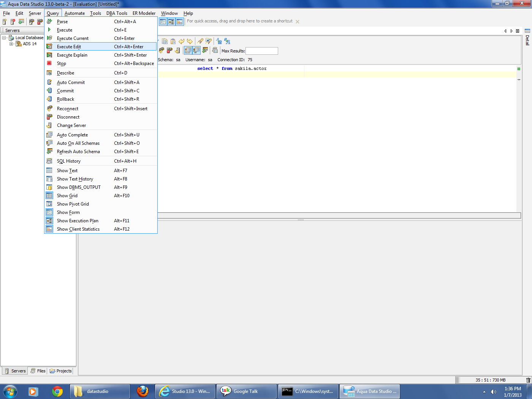Screen dimensions: 532x399
Task: Select ADS 14 in the server tree
Action: click(x=30, y=44)
